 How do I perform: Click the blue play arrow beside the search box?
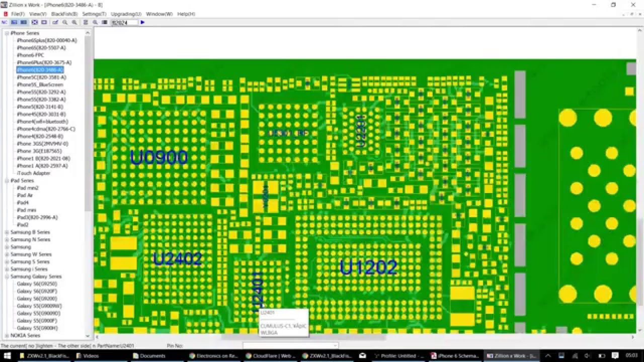pyautogui.click(x=142, y=23)
